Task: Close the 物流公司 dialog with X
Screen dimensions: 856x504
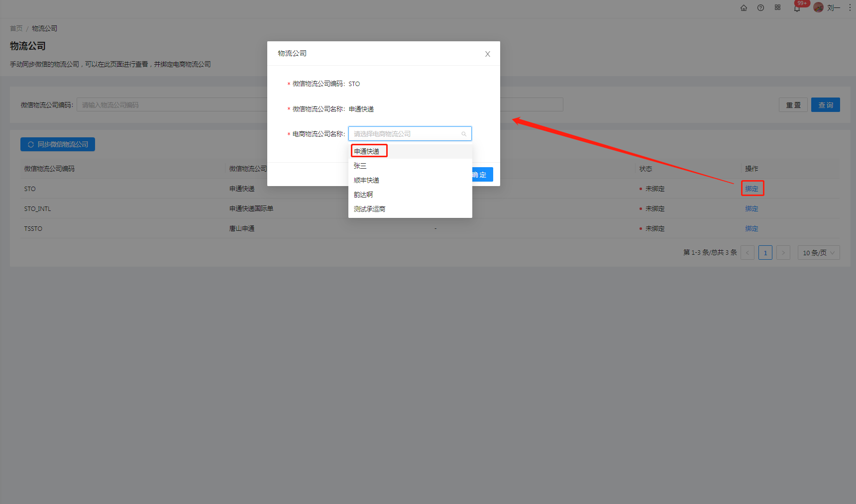Action: 488,54
